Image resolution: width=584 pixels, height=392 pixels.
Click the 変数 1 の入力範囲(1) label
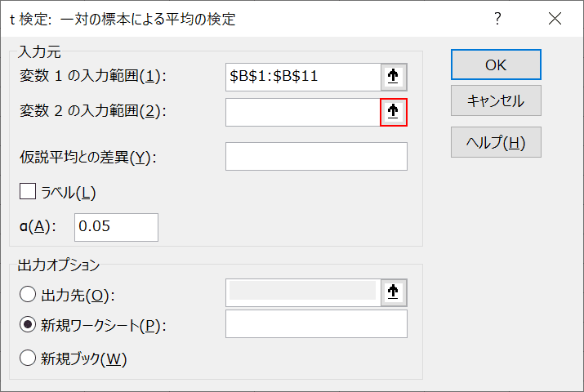pos(93,76)
